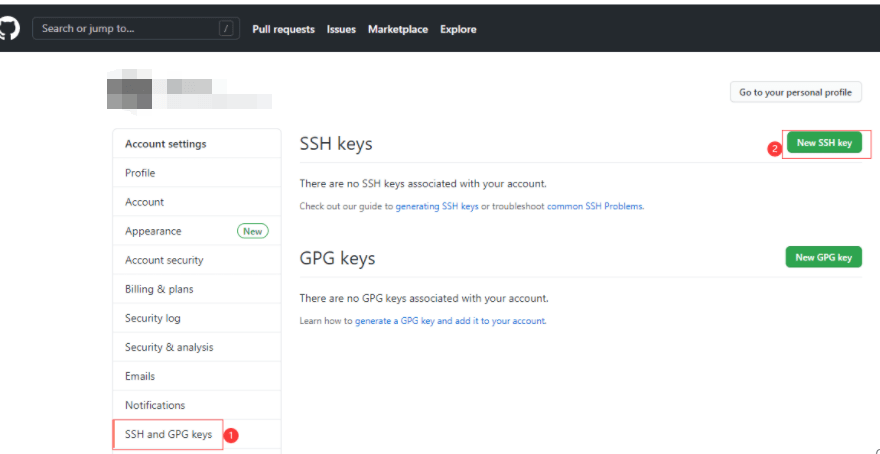Open the generating SSH keys guide link

pos(437,206)
